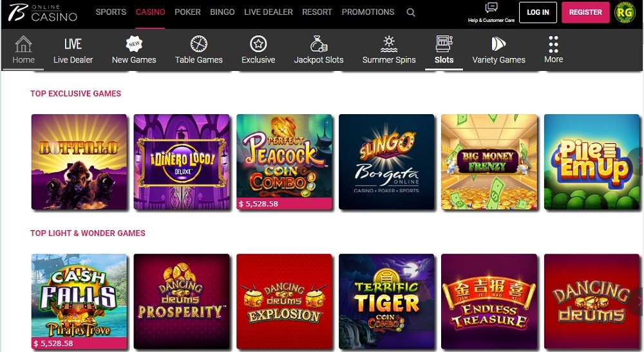Open the Summer Spins sun icon

coord(389,44)
